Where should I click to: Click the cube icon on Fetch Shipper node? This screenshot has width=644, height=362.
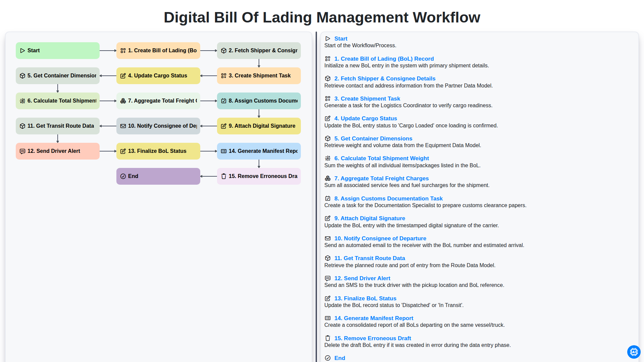click(224, 51)
